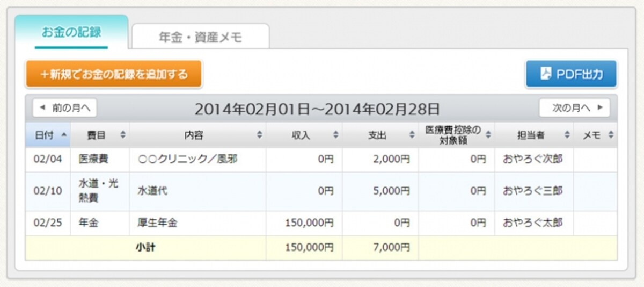The height and width of the screenshot is (287, 644).
Task: Sort by 医療費控除の対象額 column header
Action: [456, 135]
